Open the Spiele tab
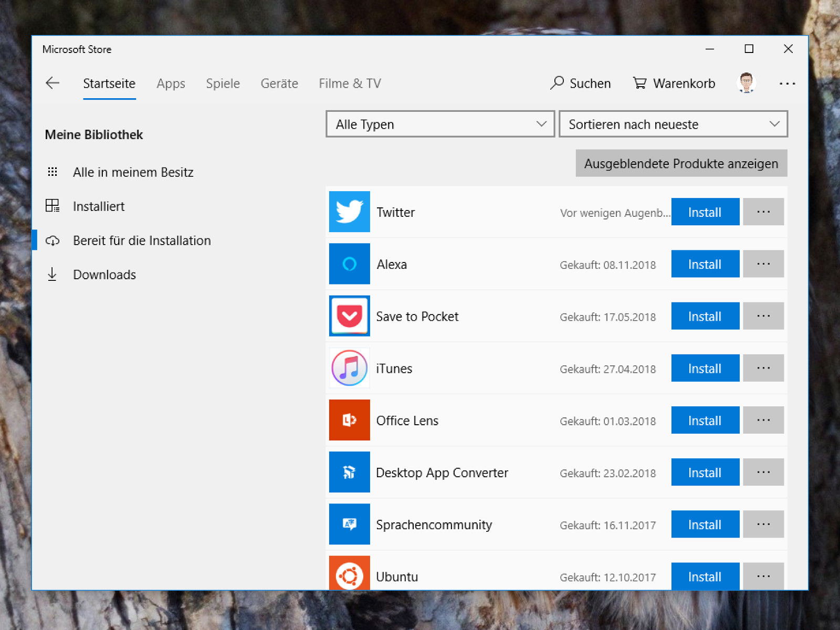 pyautogui.click(x=223, y=83)
